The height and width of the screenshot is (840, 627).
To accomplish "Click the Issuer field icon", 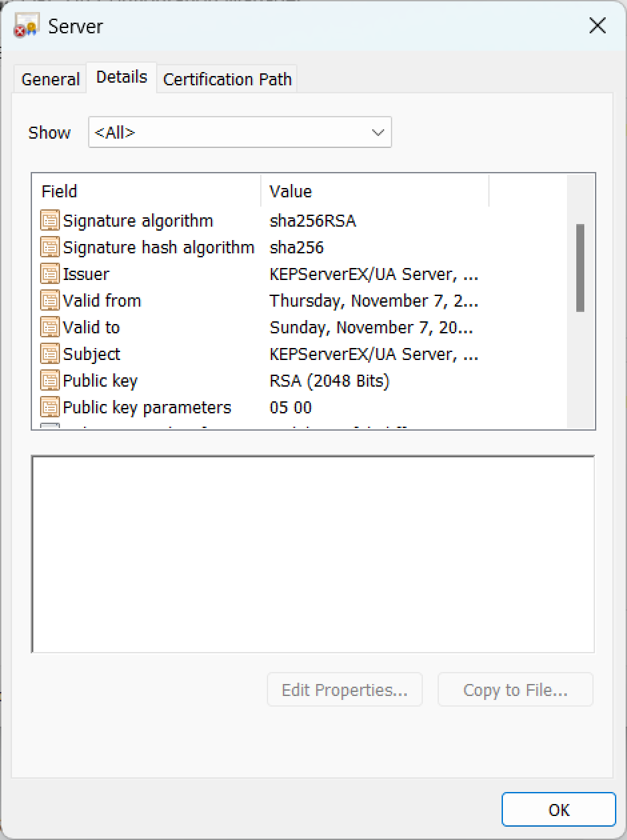I will click(50, 274).
